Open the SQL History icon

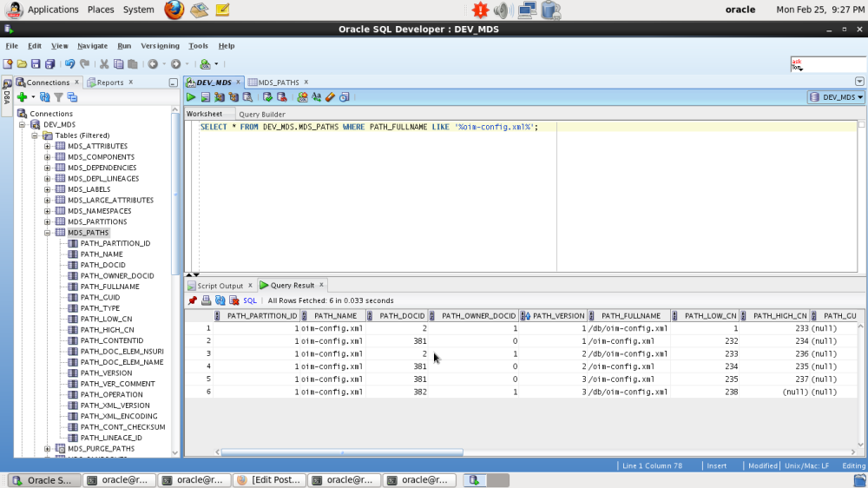click(345, 97)
